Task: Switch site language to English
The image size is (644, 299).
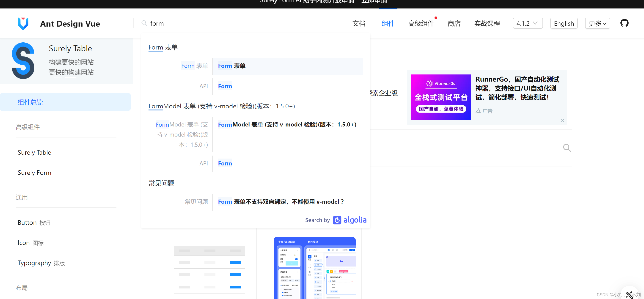Action: click(564, 23)
